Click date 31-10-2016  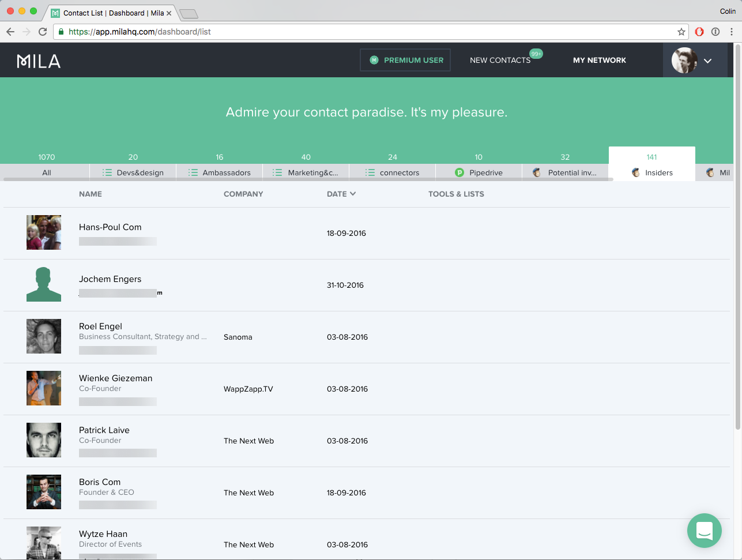pos(345,285)
